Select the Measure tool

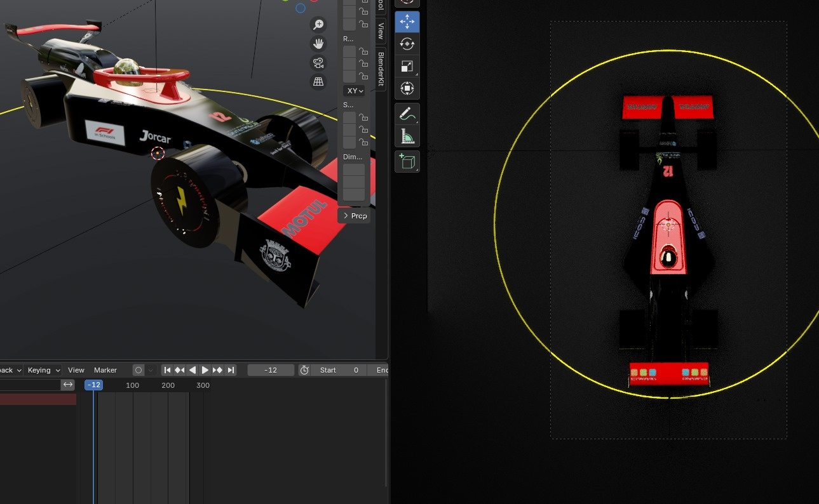(407, 136)
